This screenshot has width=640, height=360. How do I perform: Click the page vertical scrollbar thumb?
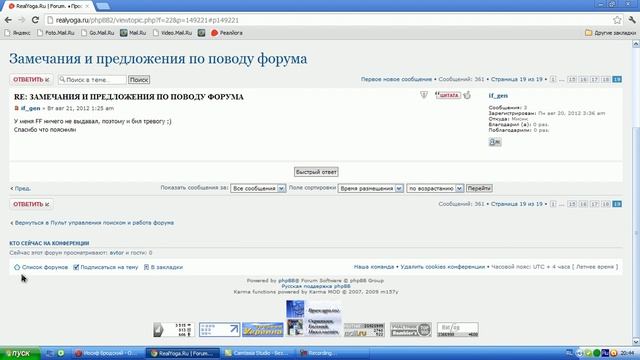pyautogui.click(x=636, y=233)
